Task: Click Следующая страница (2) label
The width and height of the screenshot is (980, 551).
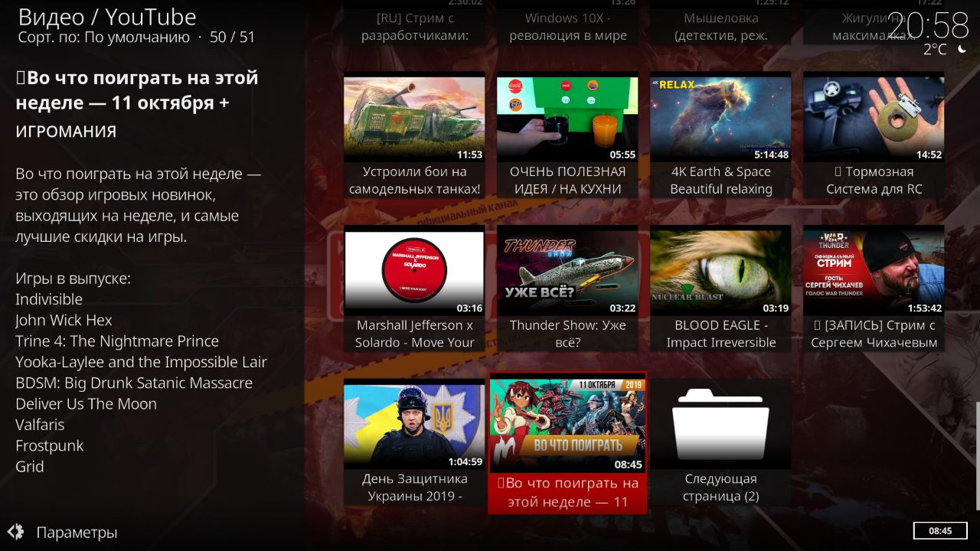Action: [x=720, y=487]
